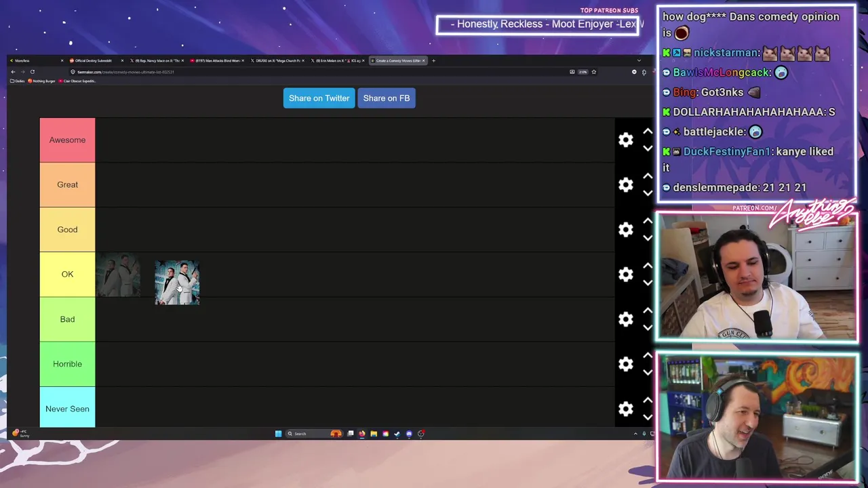Viewport: 868px width, 488px height.
Task: Select the Horrible tier label
Action: coord(67,364)
